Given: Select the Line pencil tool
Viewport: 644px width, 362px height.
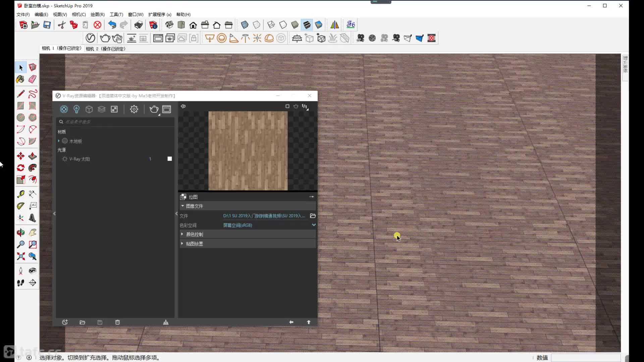Looking at the screenshot, I should [x=21, y=94].
